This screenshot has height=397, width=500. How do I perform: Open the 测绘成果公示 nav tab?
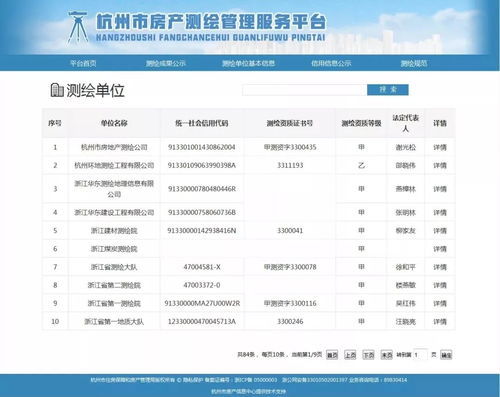[x=166, y=63]
